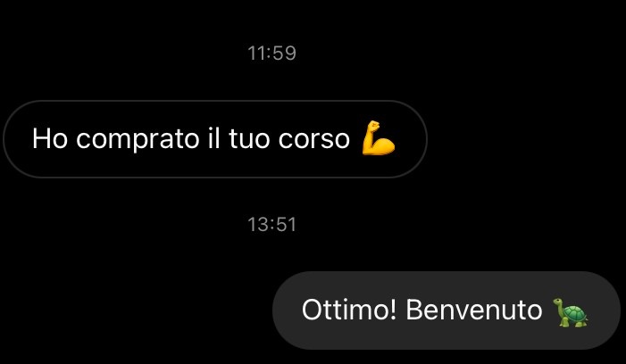Screen dimensions: 626x364
Task: Click the '13' hour digits of second timestamp
Action: [258, 224]
